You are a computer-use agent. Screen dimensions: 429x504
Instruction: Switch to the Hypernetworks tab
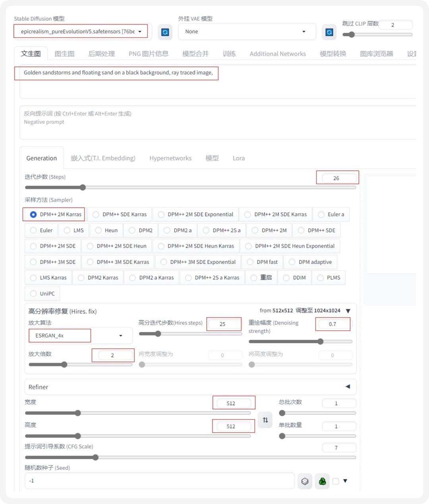coord(170,158)
